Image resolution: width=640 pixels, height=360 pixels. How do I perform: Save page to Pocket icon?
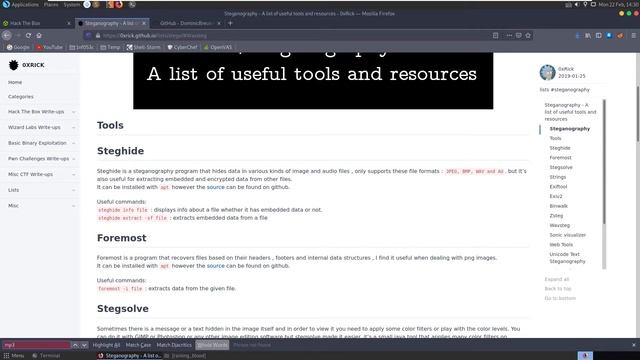[x=518, y=36]
